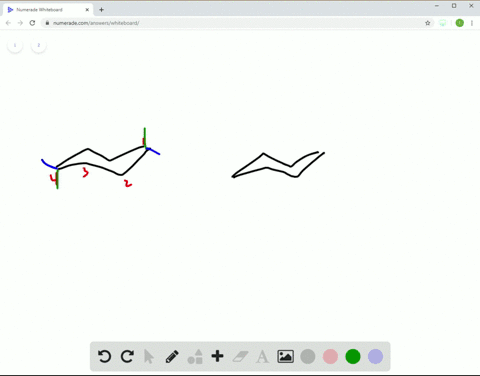Choose the lavender color swatch

[x=375, y=356]
